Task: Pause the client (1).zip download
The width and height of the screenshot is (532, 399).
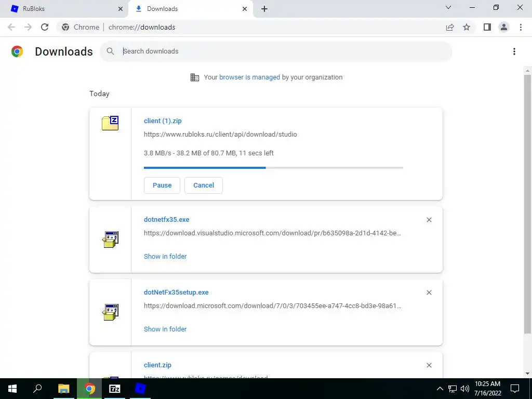Action: 162,185
